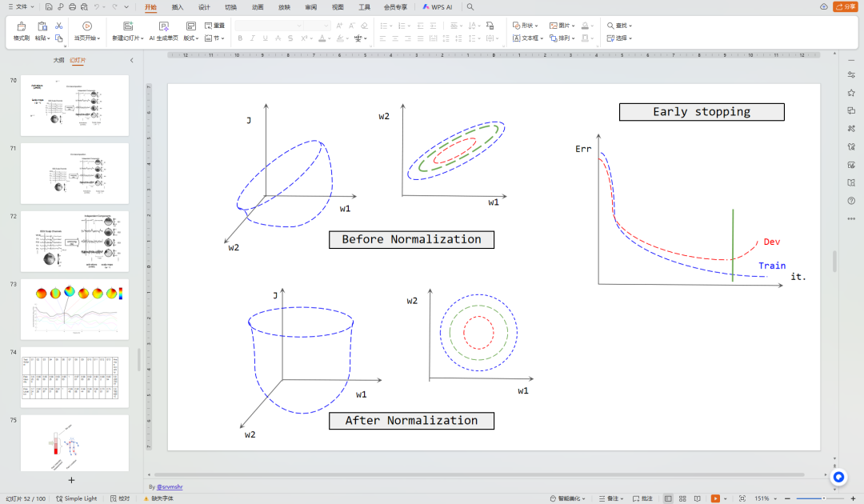The width and height of the screenshot is (864, 504).
Task: Click the Slide Sorter view icon
Action: pyautogui.click(x=682, y=498)
